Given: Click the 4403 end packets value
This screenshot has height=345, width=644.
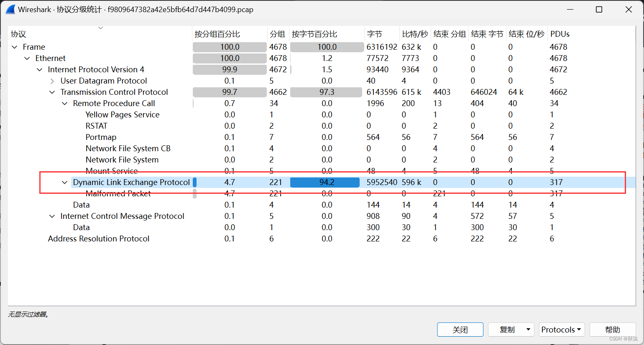Looking at the screenshot, I should [442, 92].
